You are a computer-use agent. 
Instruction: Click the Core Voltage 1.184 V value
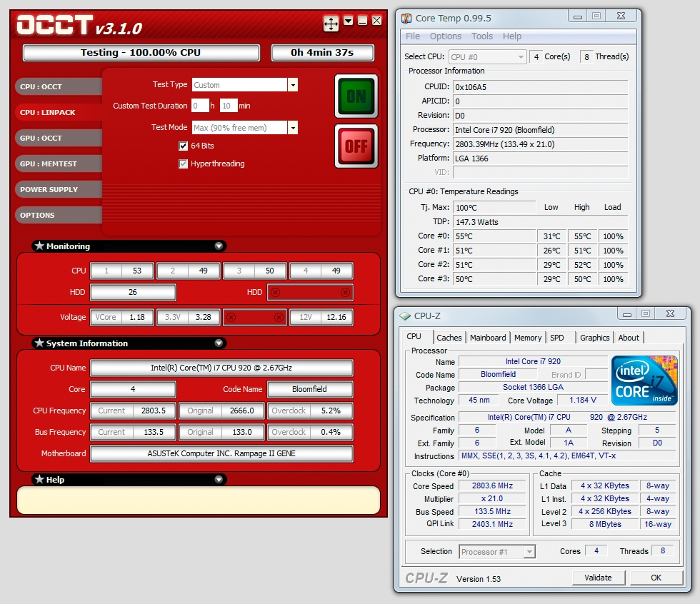click(583, 400)
